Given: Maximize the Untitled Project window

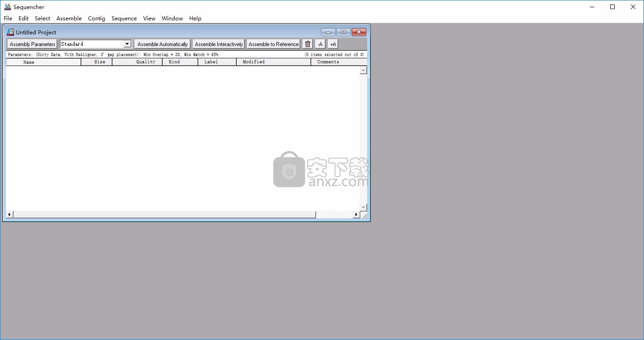Looking at the screenshot, I should coord(343,32).
